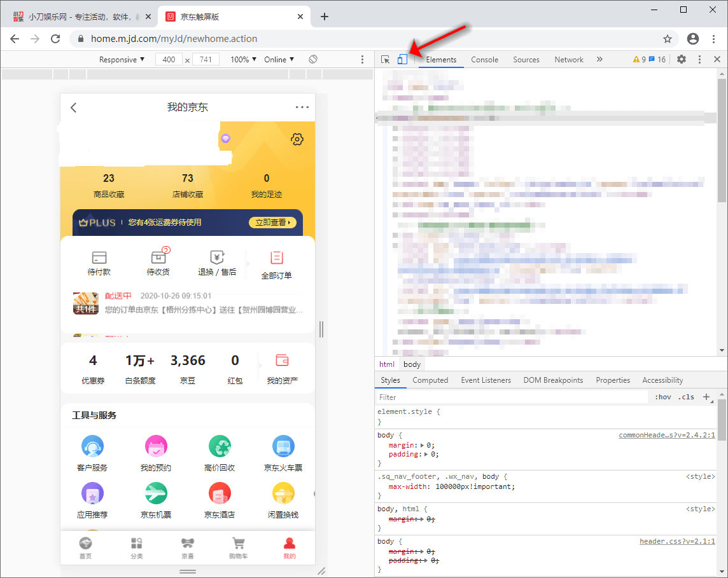This screenshot has height=578, width=728.
Task: Open 京东机票 flight tickets
Action: (x=155, y=501)
